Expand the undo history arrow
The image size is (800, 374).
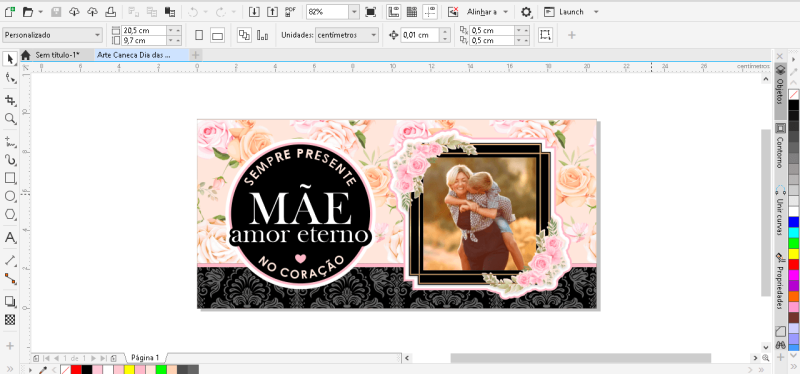tap(206, 12)
